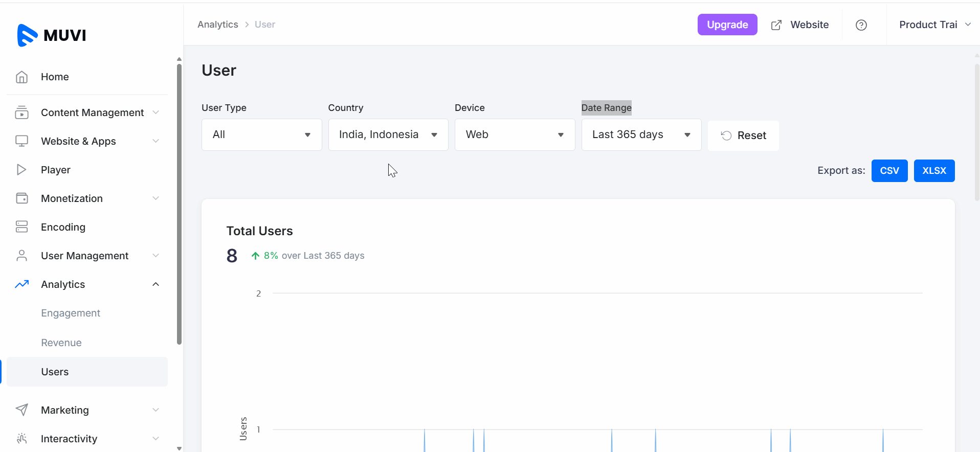
Task: Click the Monetization wallet icon
Action: pyautogui.click(x=21, y=198)
